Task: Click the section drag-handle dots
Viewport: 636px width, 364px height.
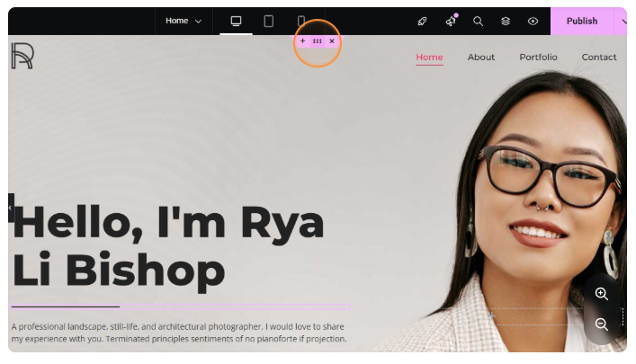Action: [317, 41]
